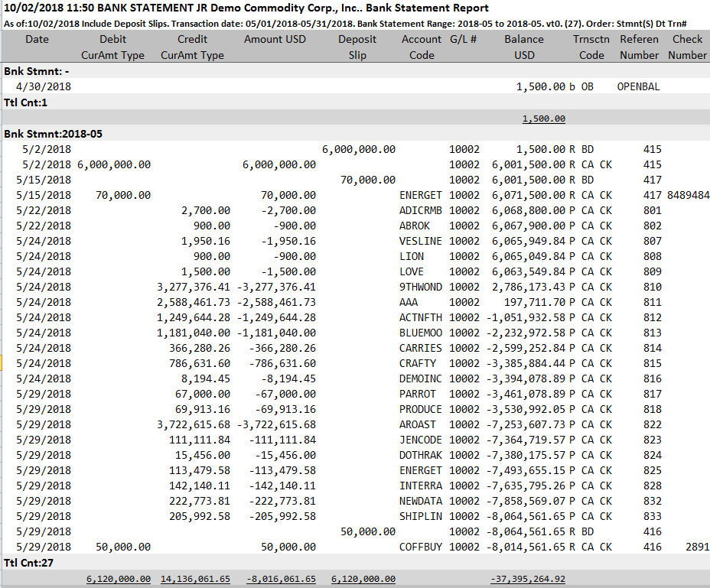This screenshot has width=710, height=588.
Task: Click credit amount 222,773.81
Action: (200, 502)
